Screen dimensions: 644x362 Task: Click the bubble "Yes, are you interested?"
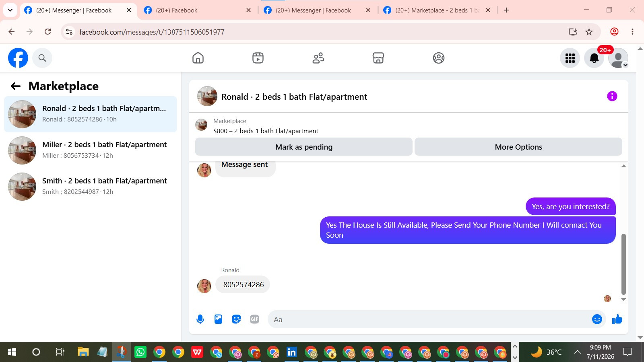(x=571, y=207)
